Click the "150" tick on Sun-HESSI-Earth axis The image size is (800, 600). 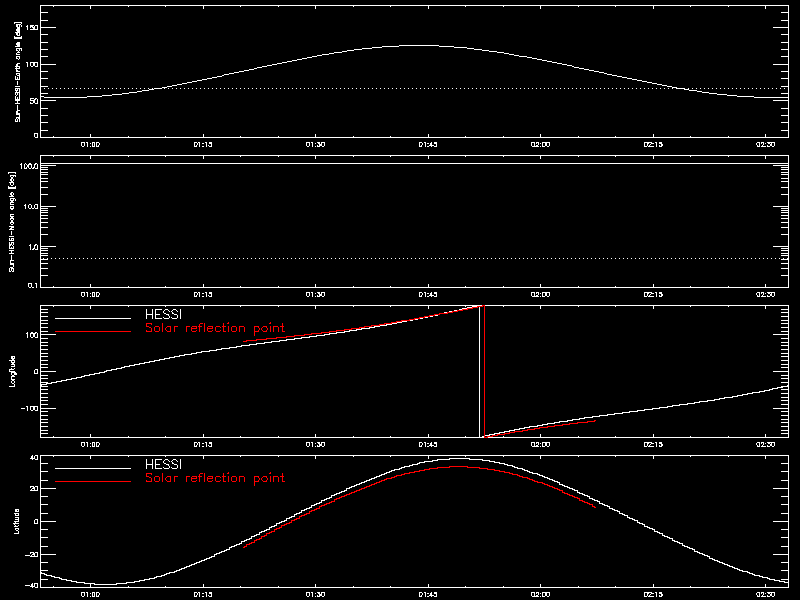[32, 28]
